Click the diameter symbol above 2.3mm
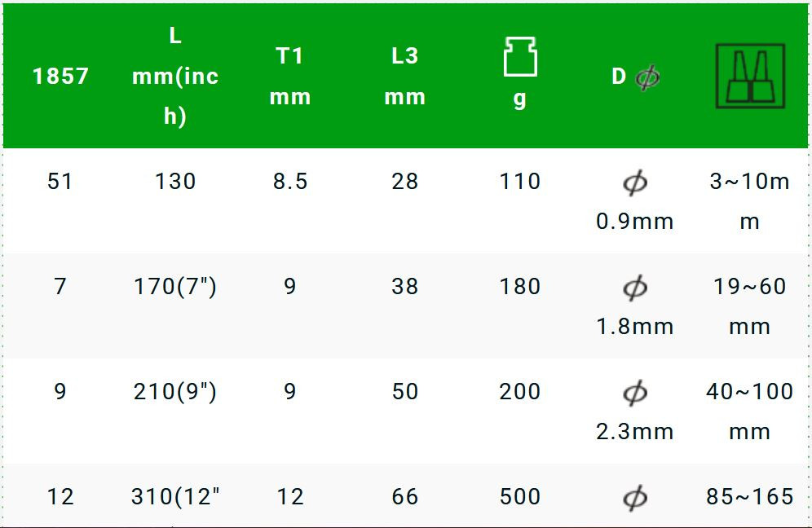The image size is (812, 528). 635,393
